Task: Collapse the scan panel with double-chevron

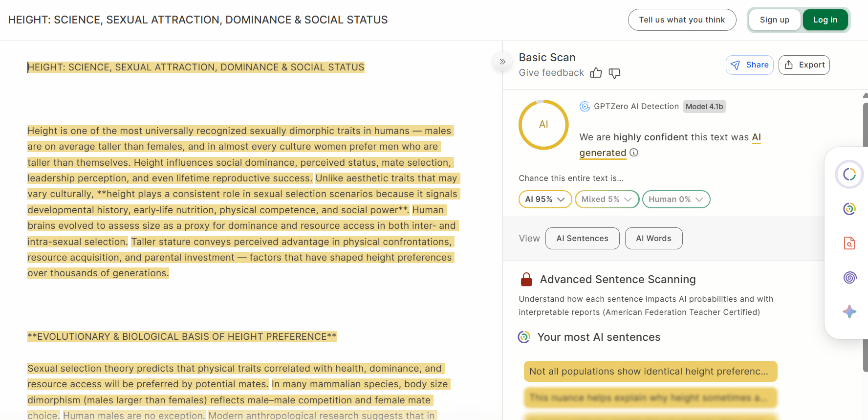Action: (502, 62)
